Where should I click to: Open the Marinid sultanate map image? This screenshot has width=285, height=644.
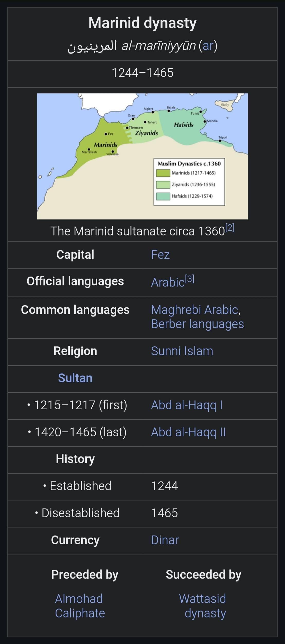point(142,156)
